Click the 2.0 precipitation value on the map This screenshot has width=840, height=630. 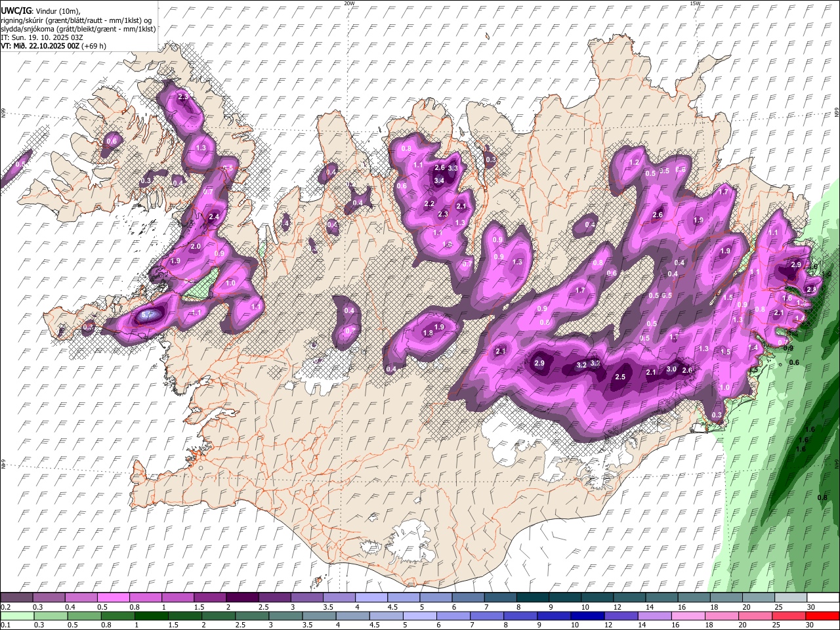196,247
